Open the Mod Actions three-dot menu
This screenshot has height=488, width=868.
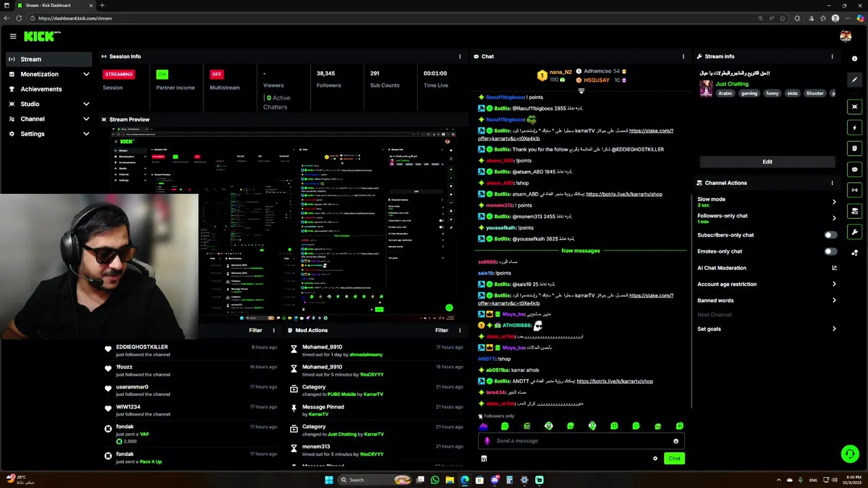[460, 330]
